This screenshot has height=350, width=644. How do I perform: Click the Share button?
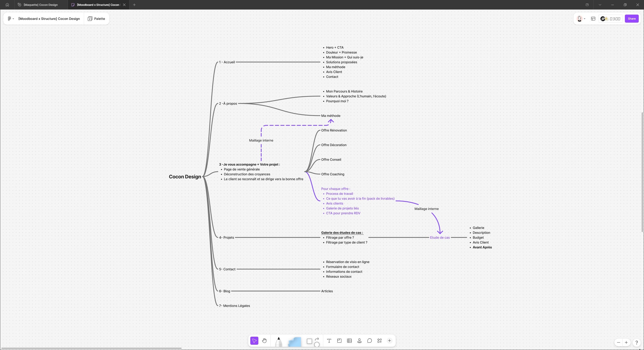click(x=631, y=19)
